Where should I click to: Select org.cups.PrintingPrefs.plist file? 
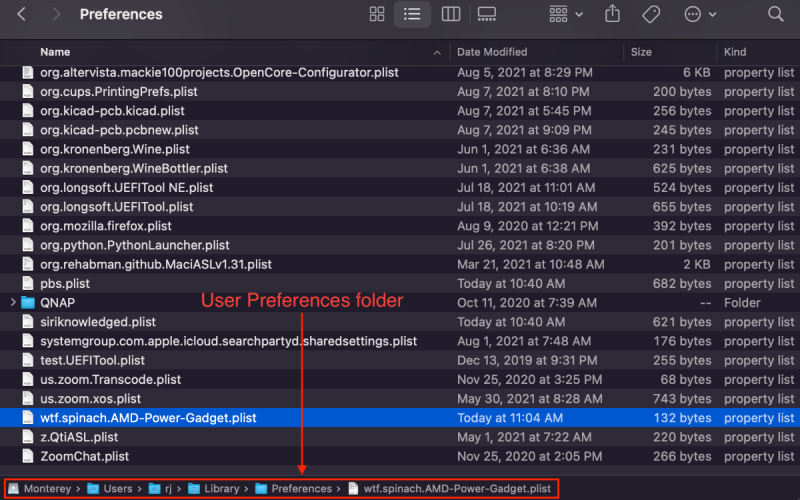pyautogui.click(x=119, y=92)
